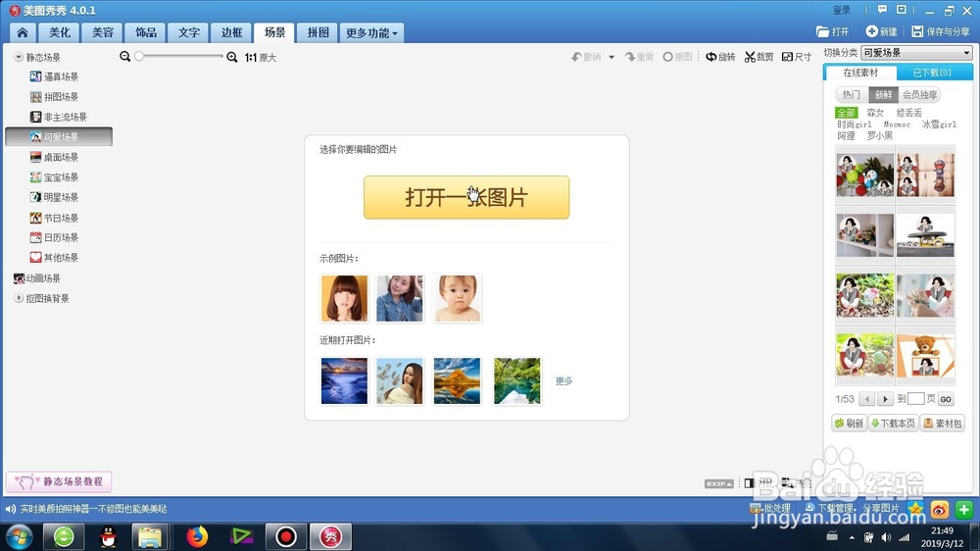Select 节日场景 in the sidebar
Screen dimensions: 980x551
click(x=54, y=218)
